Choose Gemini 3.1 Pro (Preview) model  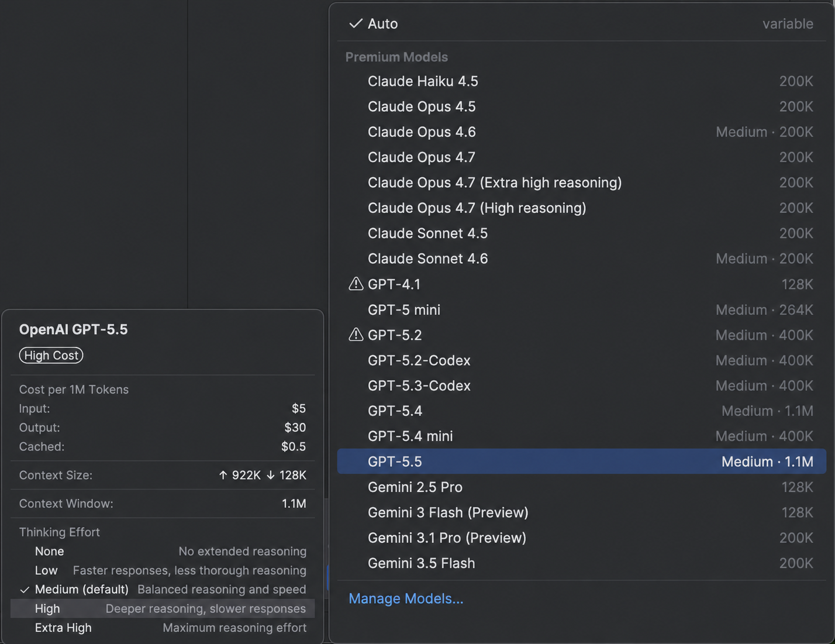(581, 538)
